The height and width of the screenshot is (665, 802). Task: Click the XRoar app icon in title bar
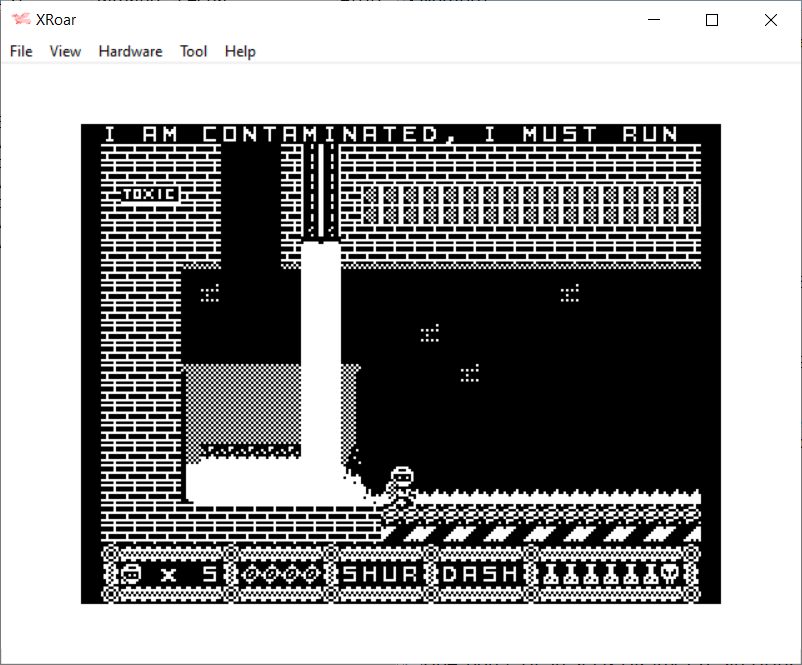[20, 20]
